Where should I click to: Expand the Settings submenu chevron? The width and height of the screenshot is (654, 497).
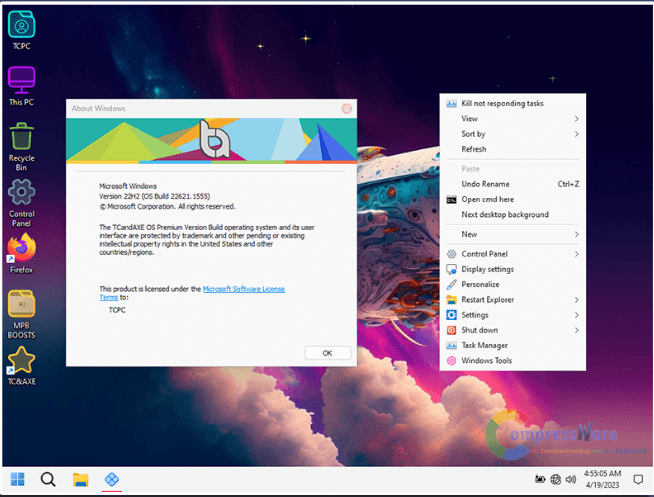tap(576, 315)
